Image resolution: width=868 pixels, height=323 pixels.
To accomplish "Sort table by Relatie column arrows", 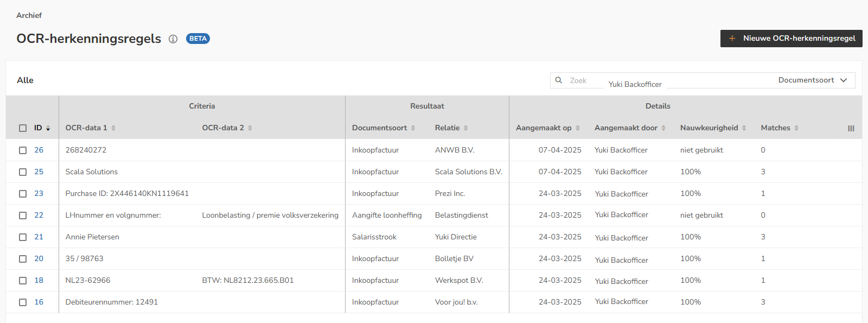I will (466, 128).
